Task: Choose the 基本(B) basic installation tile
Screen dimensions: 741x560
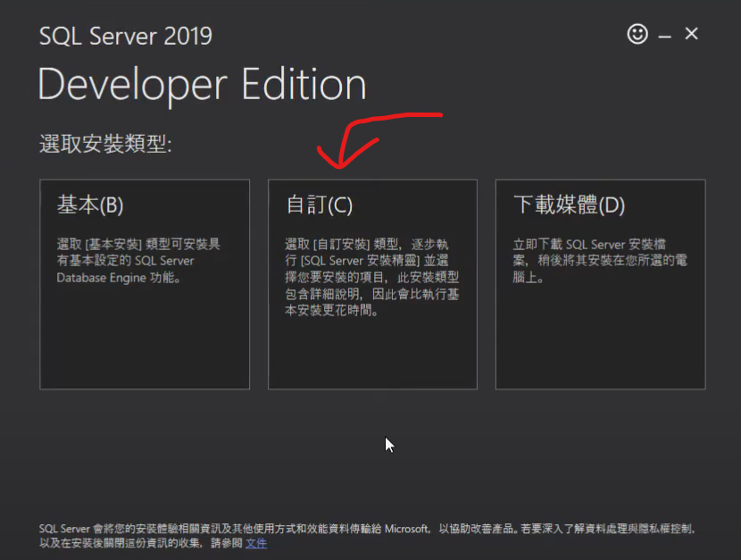Action: pyautogui.click(x=145, y=285)
